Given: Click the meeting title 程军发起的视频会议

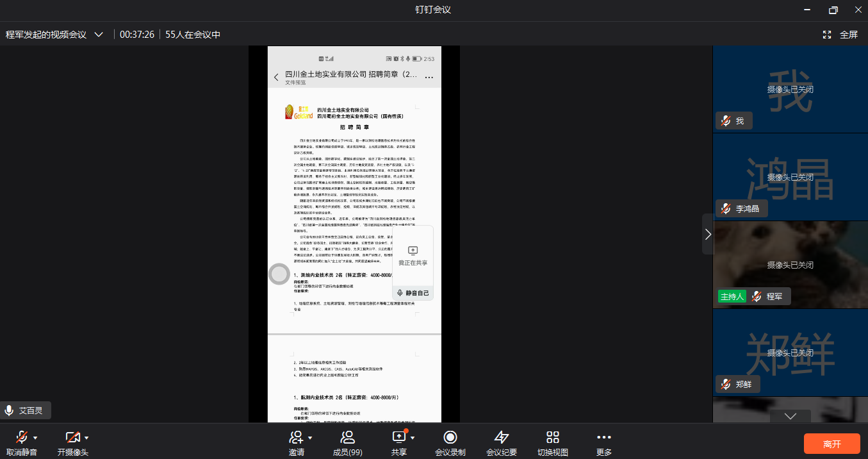Looking at the screenshot, I should pyautogui.click(x=46, y=35).
